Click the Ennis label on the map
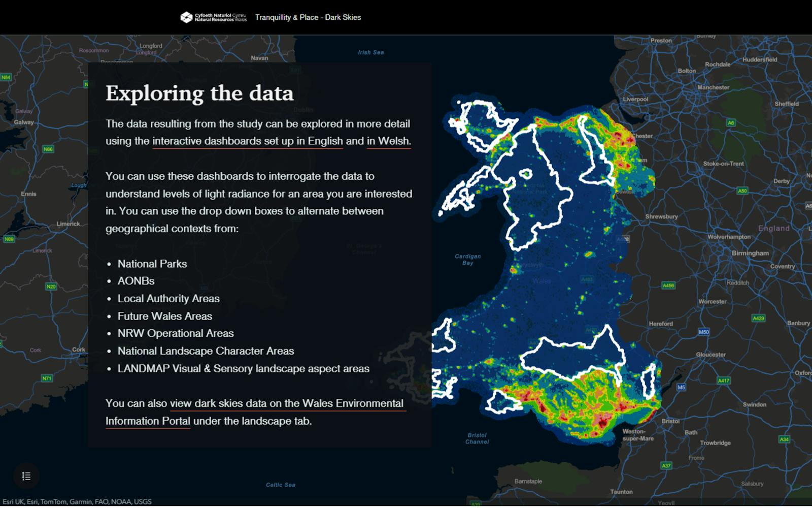Image resolution: width=812 pixels, height=508 pixels. [28, 194]
